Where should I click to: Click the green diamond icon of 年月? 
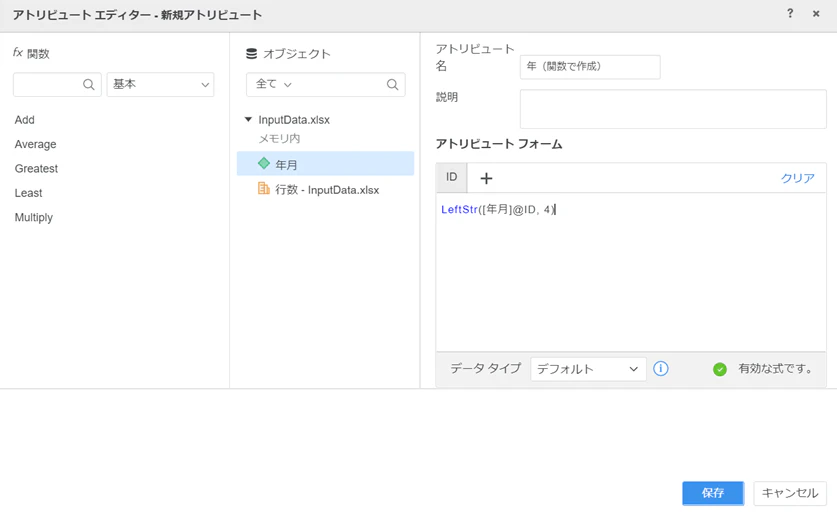[264, 163]
